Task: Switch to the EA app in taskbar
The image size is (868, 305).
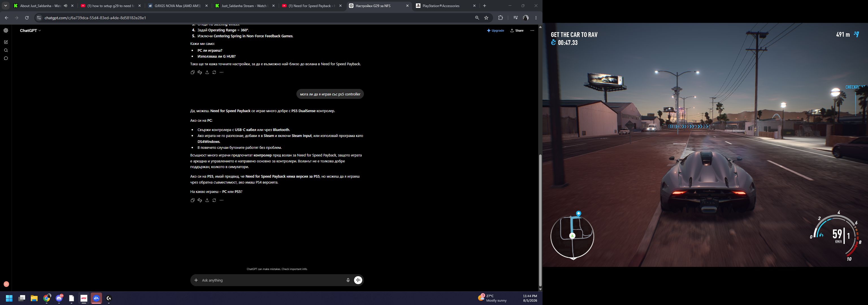Action: pos(96,298)
